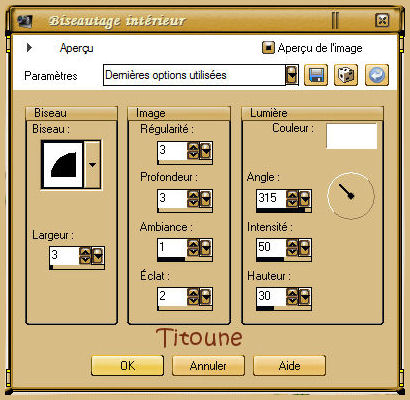Randomize parameters with the dice icon
This screenshot has width=410, height=400.
(346, 75)
